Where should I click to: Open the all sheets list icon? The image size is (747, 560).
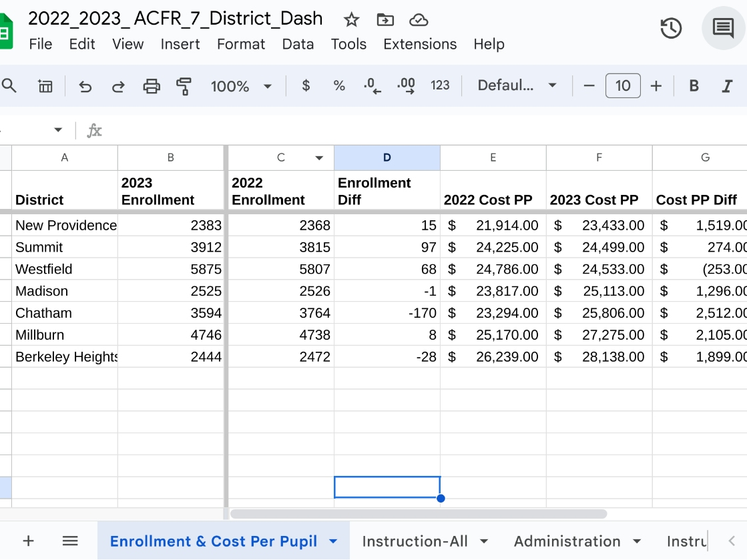[70, 541]
